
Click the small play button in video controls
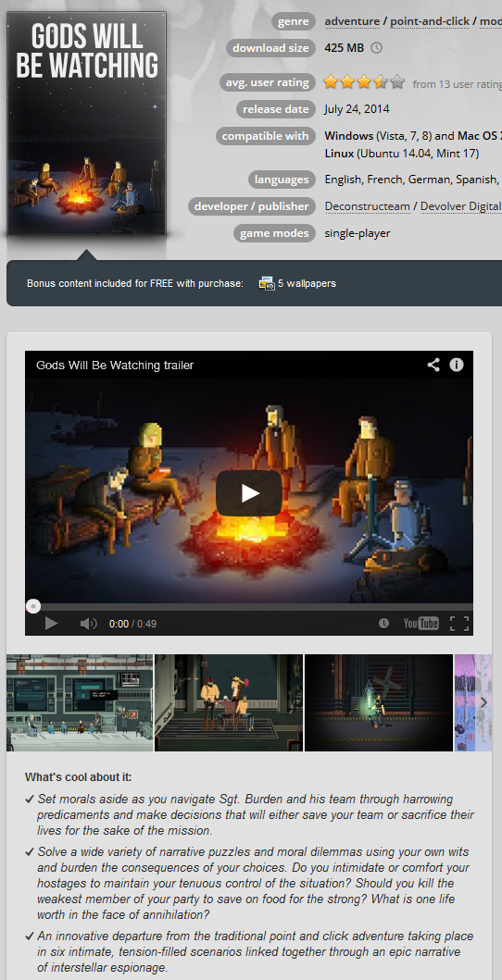pyautogui.click(x=51, y=623)
